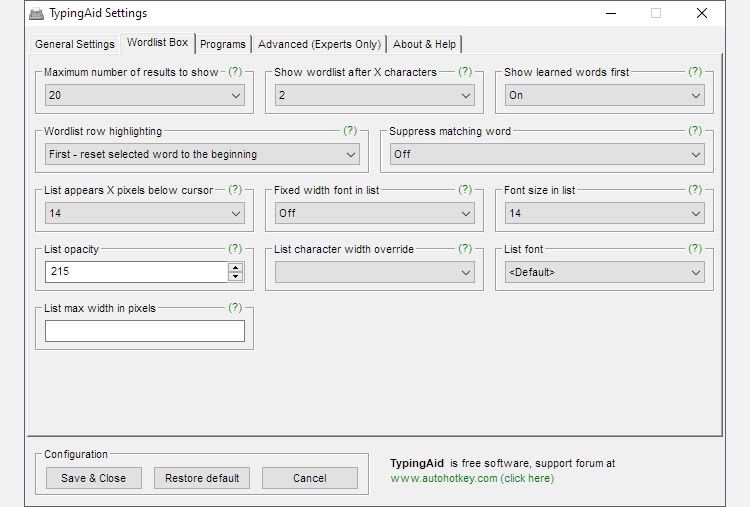
Task: Open the Advanced (Experts Only) tab
Action: click(319, 44)
